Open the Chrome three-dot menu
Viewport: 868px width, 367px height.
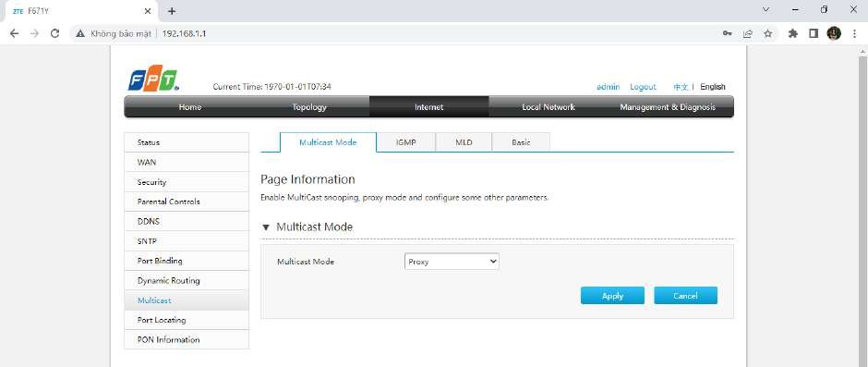[x=855, y=34]
